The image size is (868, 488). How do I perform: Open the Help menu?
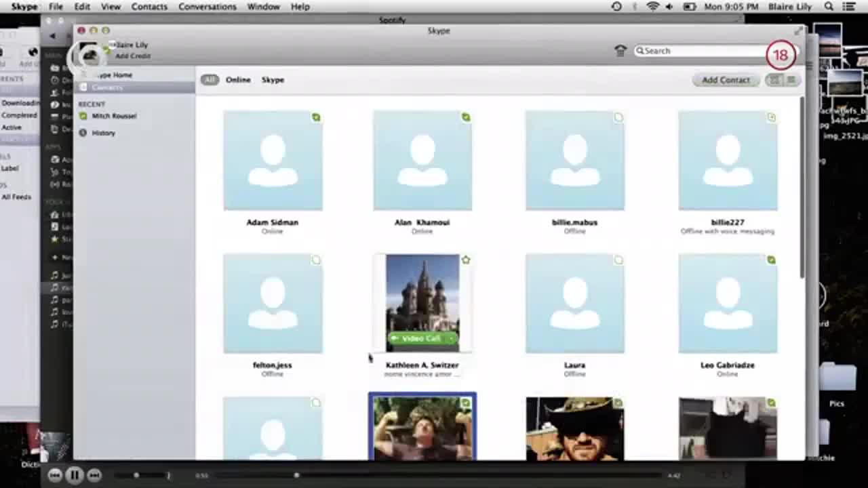(300, 6)
